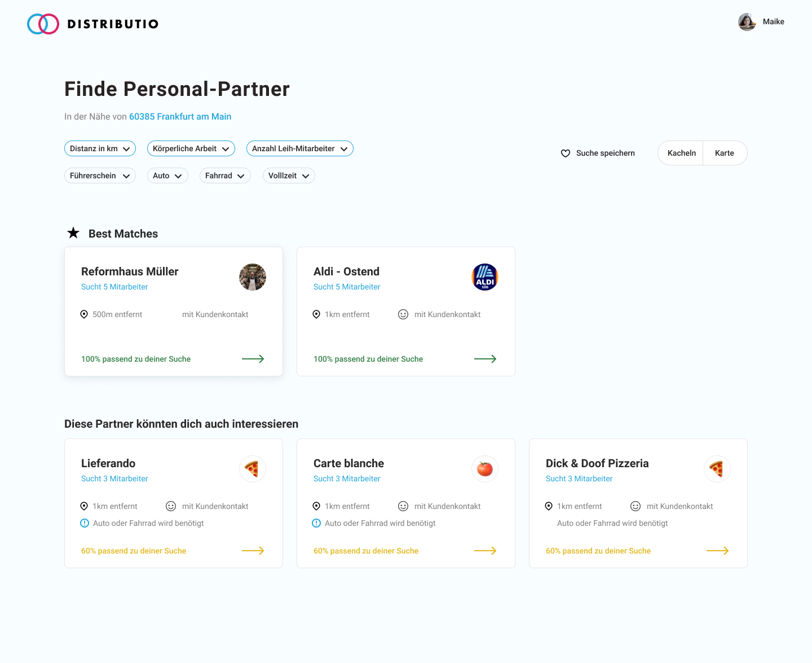Click 100% passend text on Reformhaus Müller card
Image resolution: width=812 pixels, height=663 pixels.
[136, 359]
